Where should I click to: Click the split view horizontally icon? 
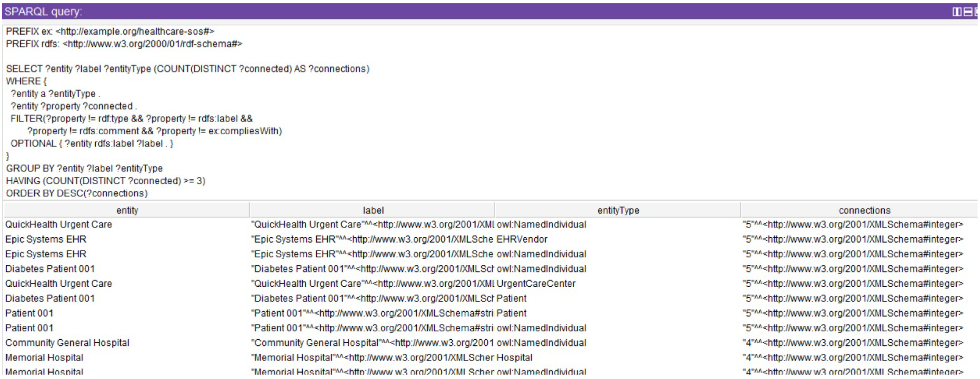tap(967, 12)
